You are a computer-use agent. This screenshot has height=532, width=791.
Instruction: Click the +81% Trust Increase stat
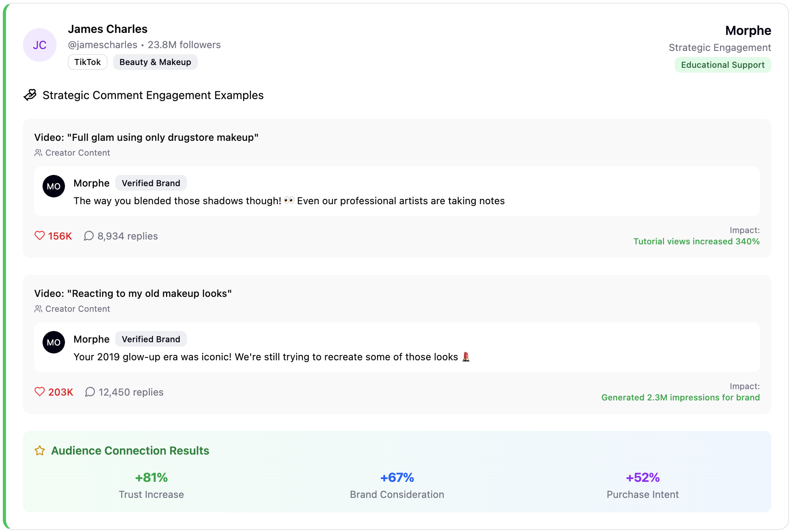pos(151,478)
